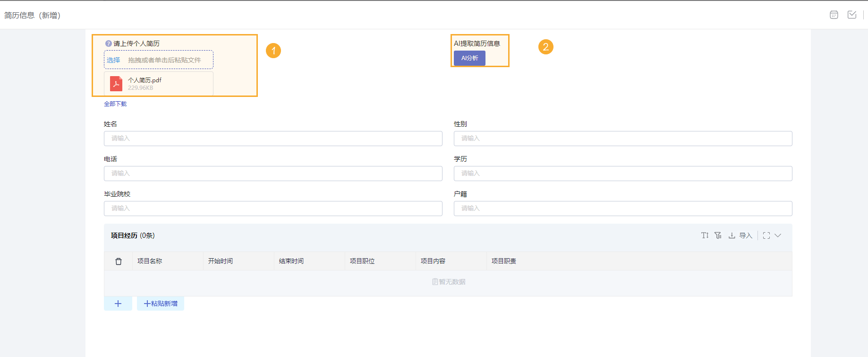Click 选择 to choose a file
This screenshot has height=357, width=868.
click(x=113, y=60)
